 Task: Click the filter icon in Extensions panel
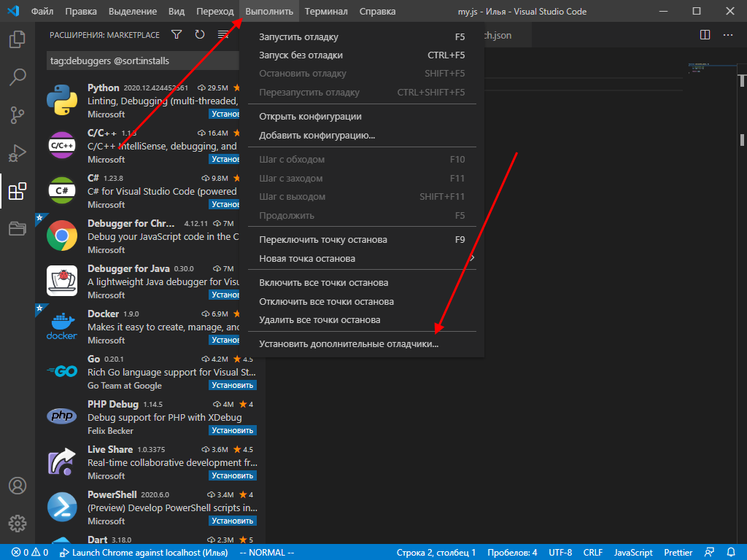[176, 34]
